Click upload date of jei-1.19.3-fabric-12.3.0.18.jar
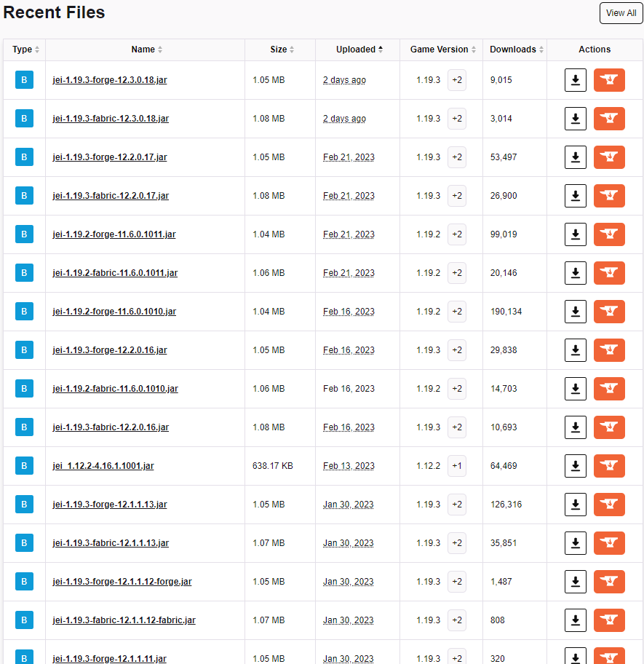This screenshot has width=644, height=664. coord(344,119)
